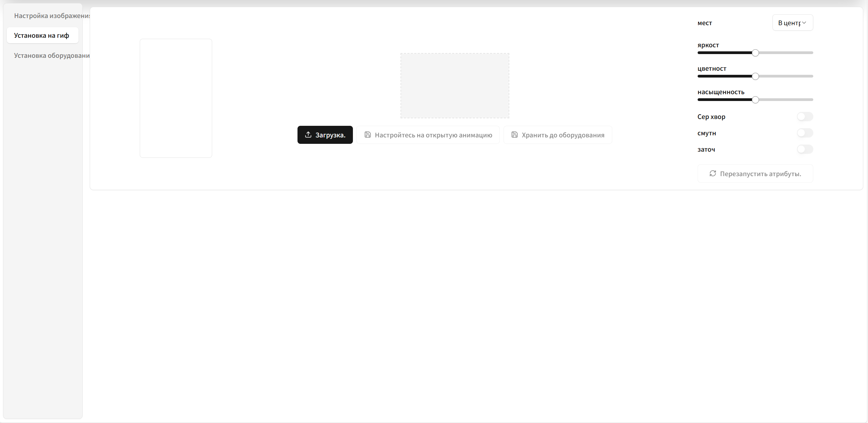The width and height of the screenshot is (868, 423).
Task: Click chevron arrow of В центр dropdown
Action: (x=804, y=22)
